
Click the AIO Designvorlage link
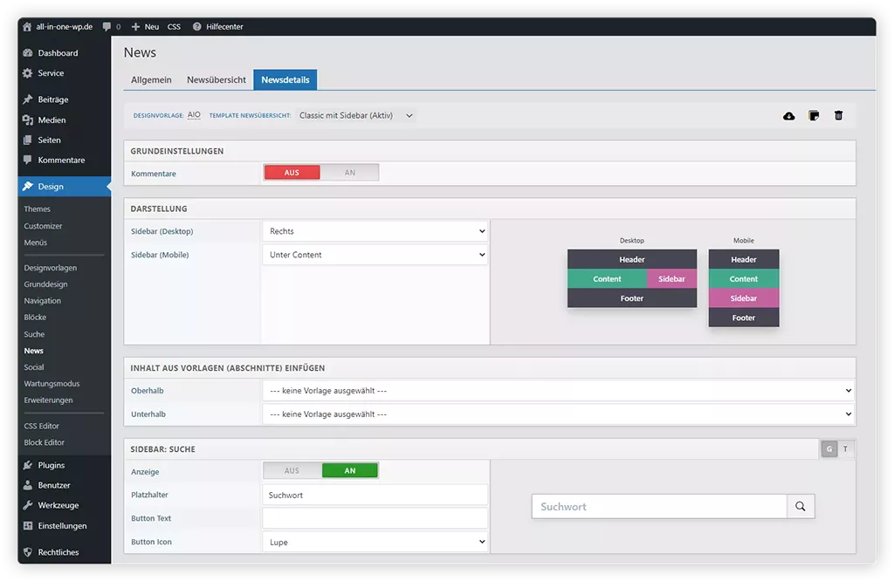coord(194,115)
